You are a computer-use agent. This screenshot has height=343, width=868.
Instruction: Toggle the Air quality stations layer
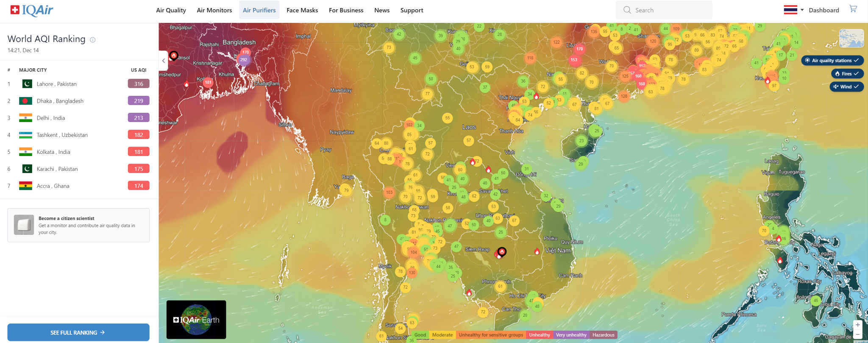coord(832,60)
